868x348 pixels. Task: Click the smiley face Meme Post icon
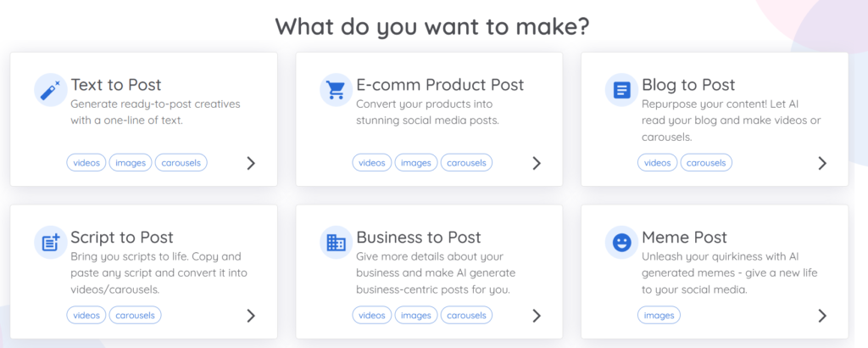621,243
